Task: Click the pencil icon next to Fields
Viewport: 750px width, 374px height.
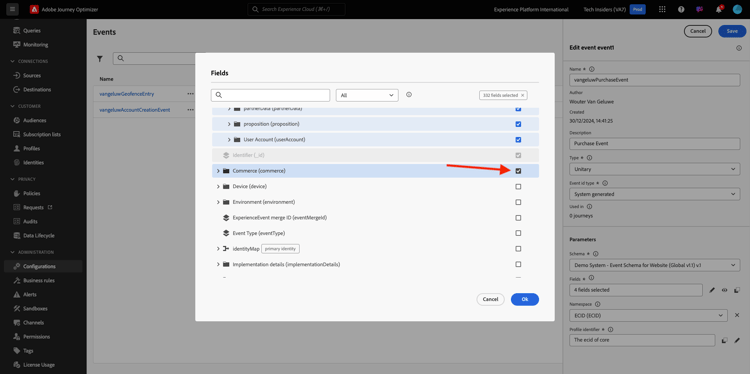Action: point(712,290)
